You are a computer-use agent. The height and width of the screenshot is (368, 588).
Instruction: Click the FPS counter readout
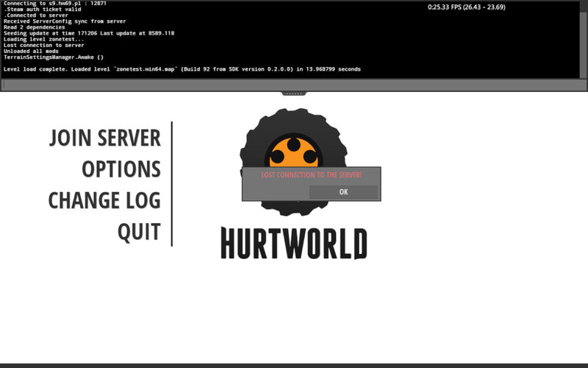[467, 7]
